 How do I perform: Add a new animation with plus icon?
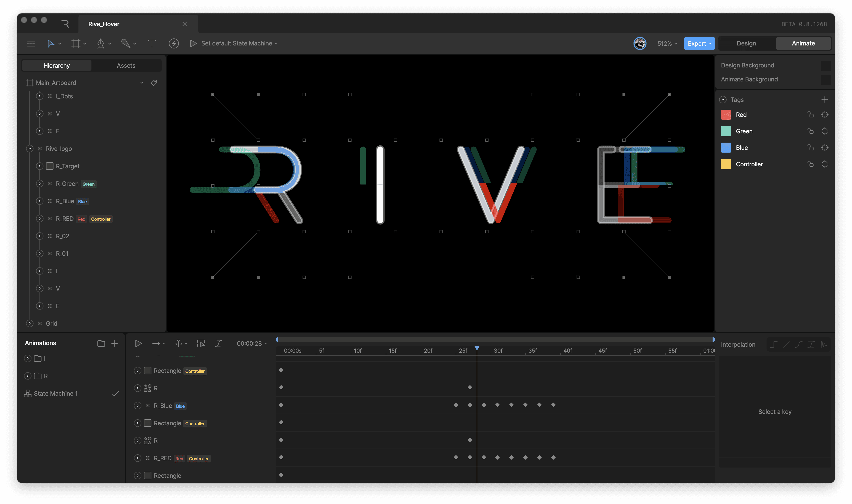tap(115, 343)
